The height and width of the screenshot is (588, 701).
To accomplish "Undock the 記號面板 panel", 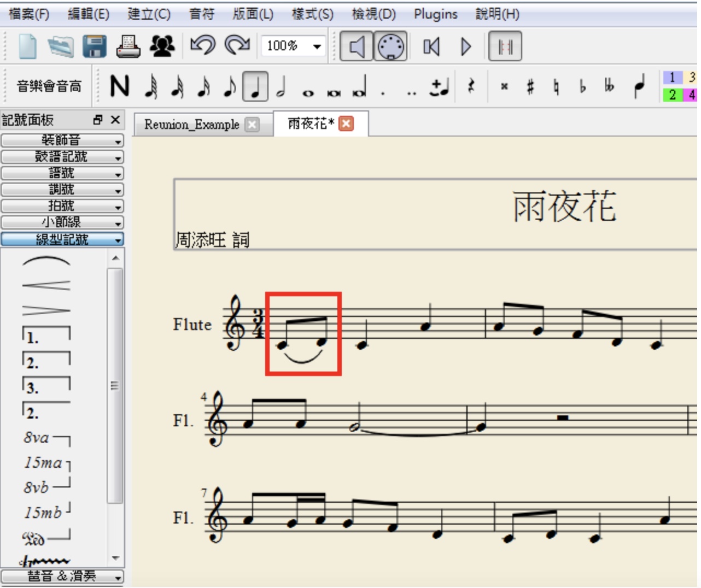I will click(98, 120).
